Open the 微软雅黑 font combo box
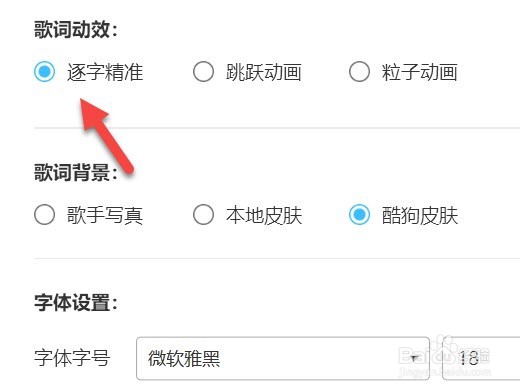 coord(283,358)
